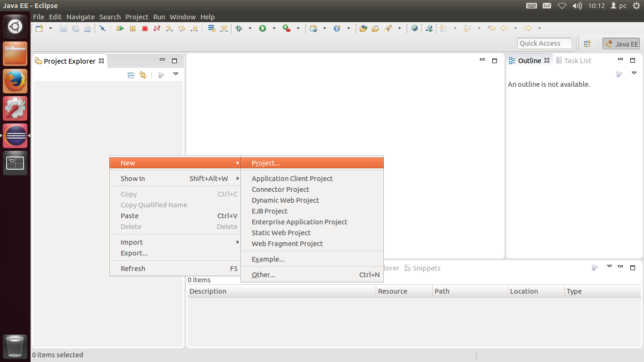Click the New Web Service icon
Image resolution: width=644 pixels, height=362 pixels.
[x=337, y=28]
